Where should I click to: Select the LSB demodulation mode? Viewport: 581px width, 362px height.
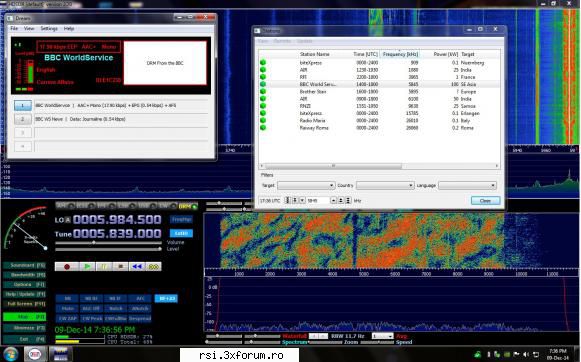pyautogui.click(x=126, y=206)
